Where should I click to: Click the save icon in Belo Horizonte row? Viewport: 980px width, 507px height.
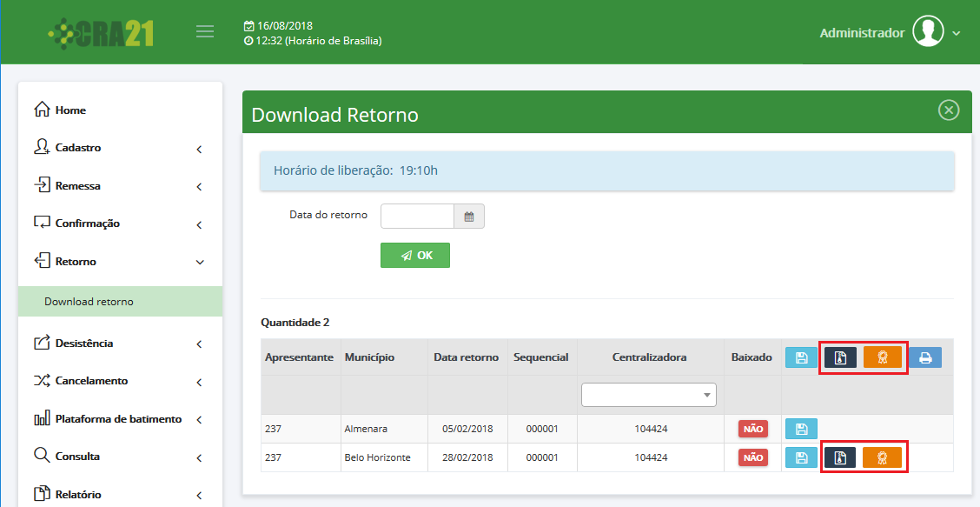pyautogui.click(x=801, y=457)
